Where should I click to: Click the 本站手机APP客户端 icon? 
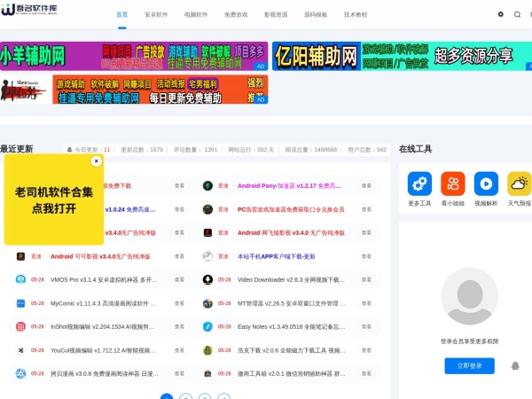[x=207, y=256]
